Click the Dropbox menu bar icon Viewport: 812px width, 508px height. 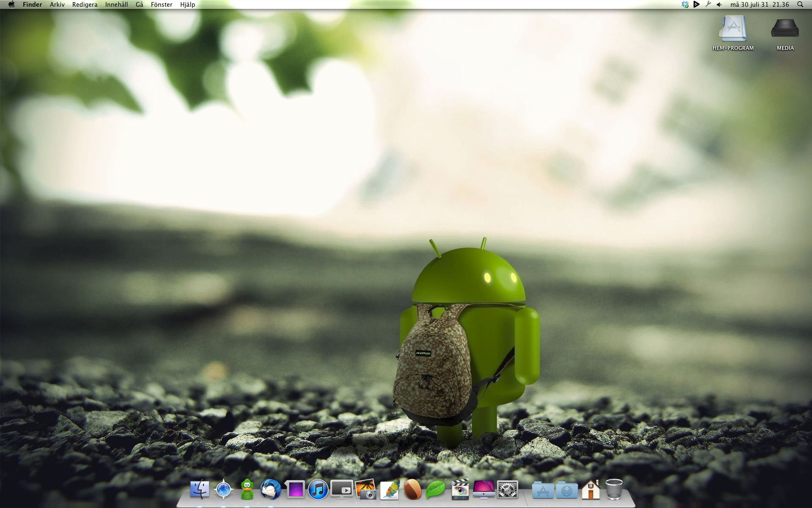[685, 5]
